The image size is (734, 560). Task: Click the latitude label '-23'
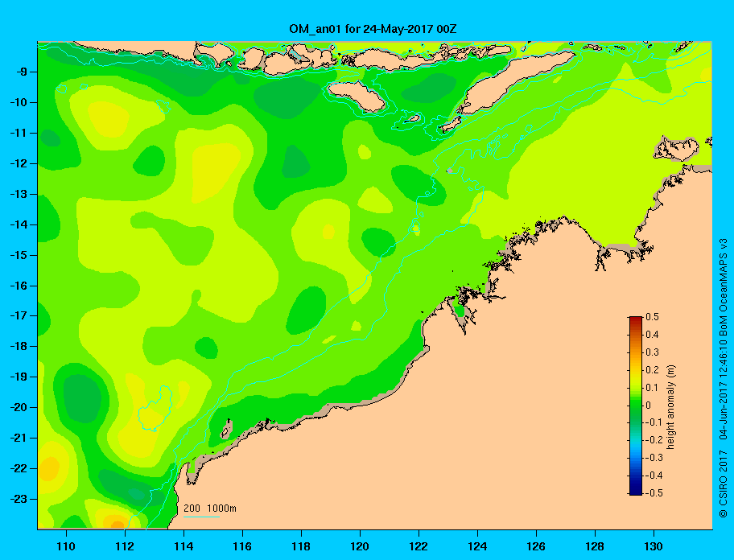tap(19, 499)
